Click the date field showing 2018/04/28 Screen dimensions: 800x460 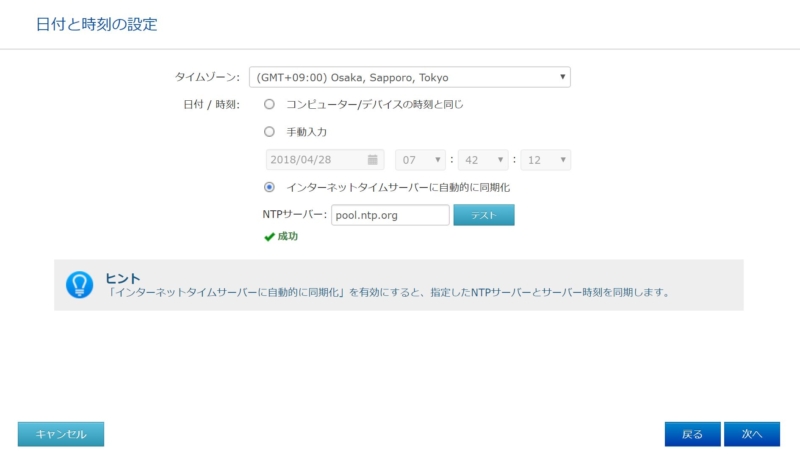tap(325, 160)
